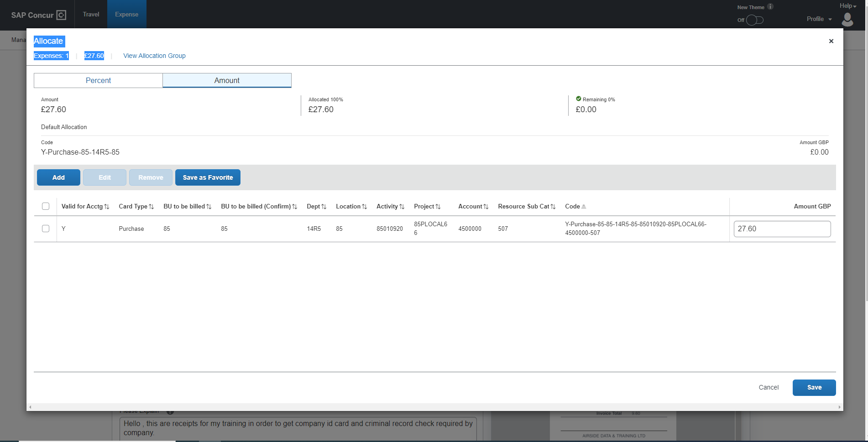Viewport: 868px width, 442px height.
Task: Open View Allocation Group
Action: coord(154,56)
